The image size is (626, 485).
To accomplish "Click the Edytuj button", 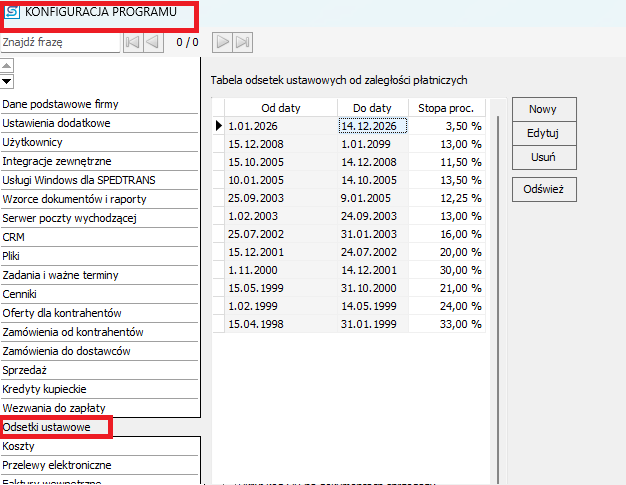I will (544, 133).
